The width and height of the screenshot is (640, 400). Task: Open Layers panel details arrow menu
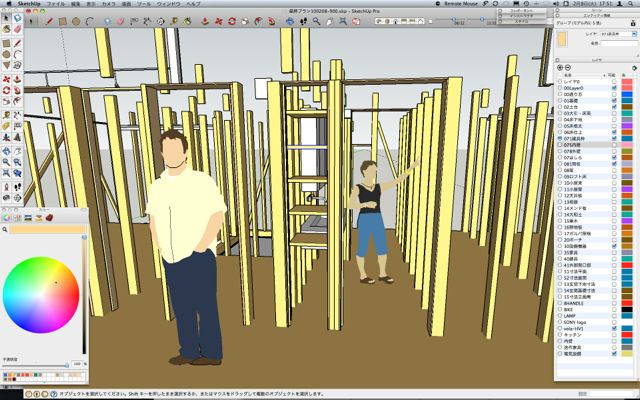[634, 68]
